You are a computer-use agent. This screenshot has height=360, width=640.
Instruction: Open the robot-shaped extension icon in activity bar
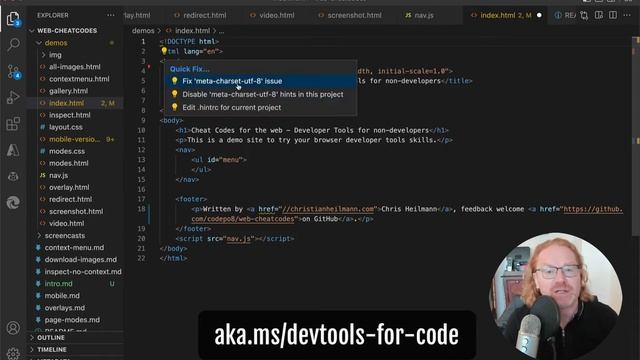pyautogui.click(x=13, y=176)
